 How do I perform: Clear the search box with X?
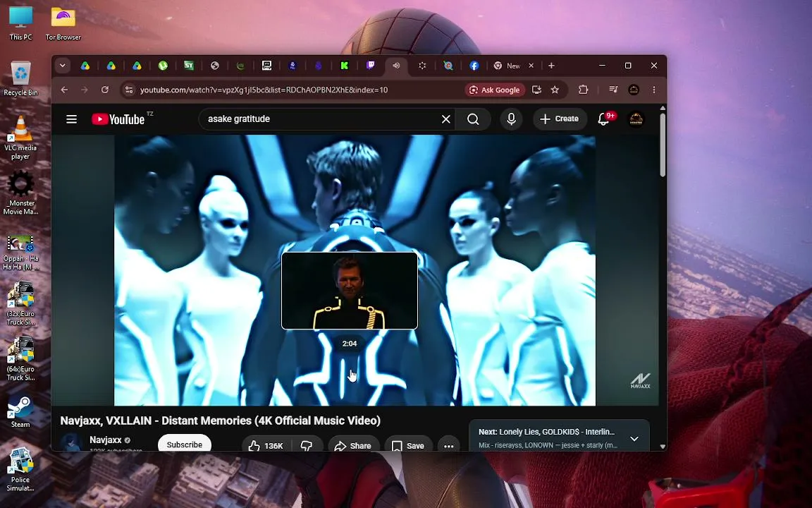click(446, 119)
